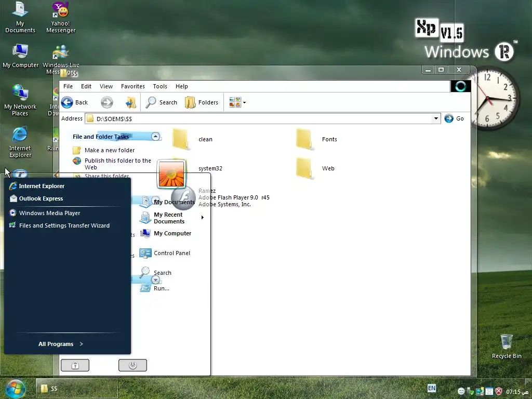Click the red security shield tray icon
The image size is (532, 399).
[x=499, y=392]
